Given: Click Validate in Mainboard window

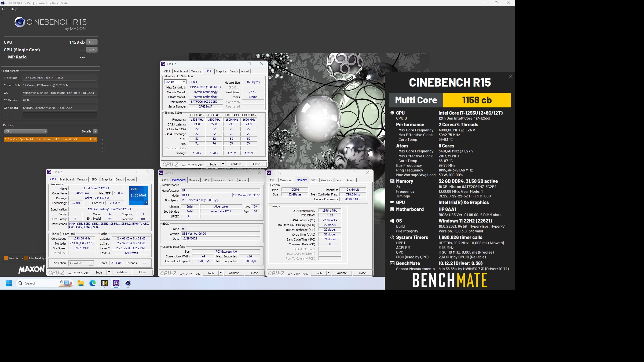Looking at the screenshot, I should 234,273.
